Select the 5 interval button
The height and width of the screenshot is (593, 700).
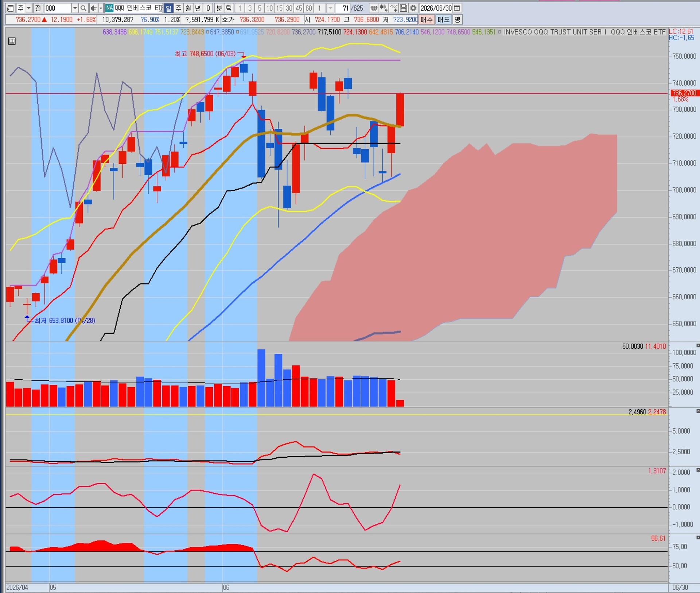pyautogui.click(x=260, y=8)
